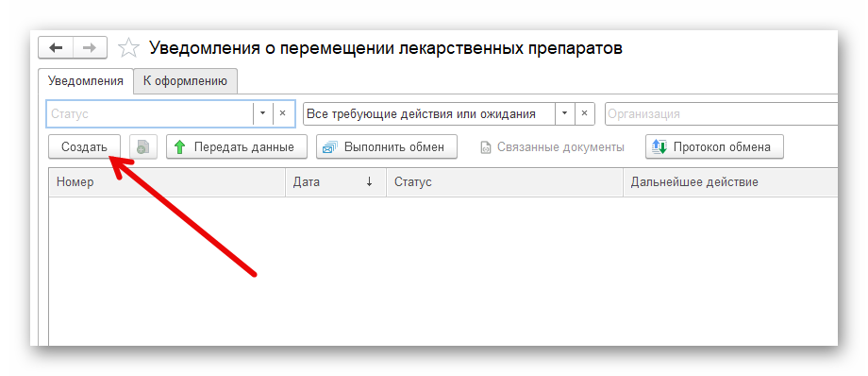This screenshot has width=868, height=376.
Task: Click the forward navigation arrow
Action: point(90,47)
